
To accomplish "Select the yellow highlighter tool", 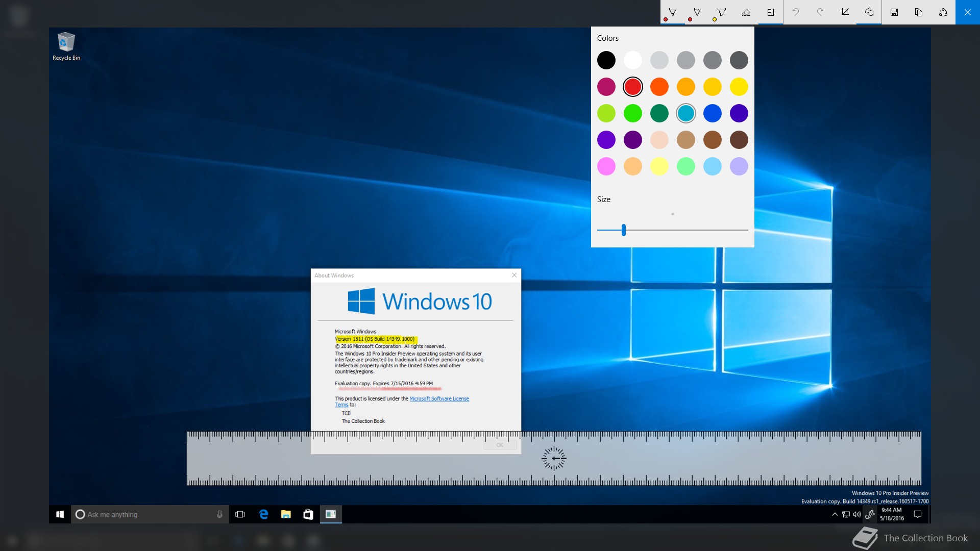I will coord(722,12).
